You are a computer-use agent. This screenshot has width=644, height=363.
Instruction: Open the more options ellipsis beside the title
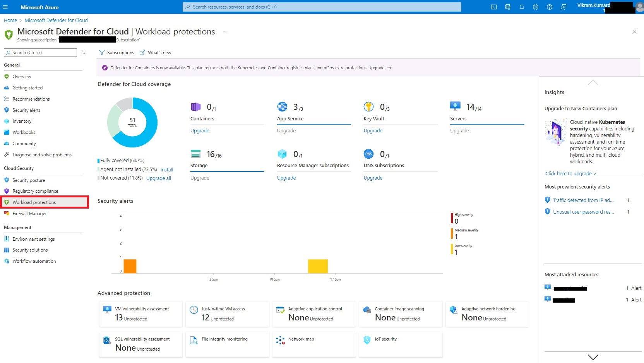point(226,32)
